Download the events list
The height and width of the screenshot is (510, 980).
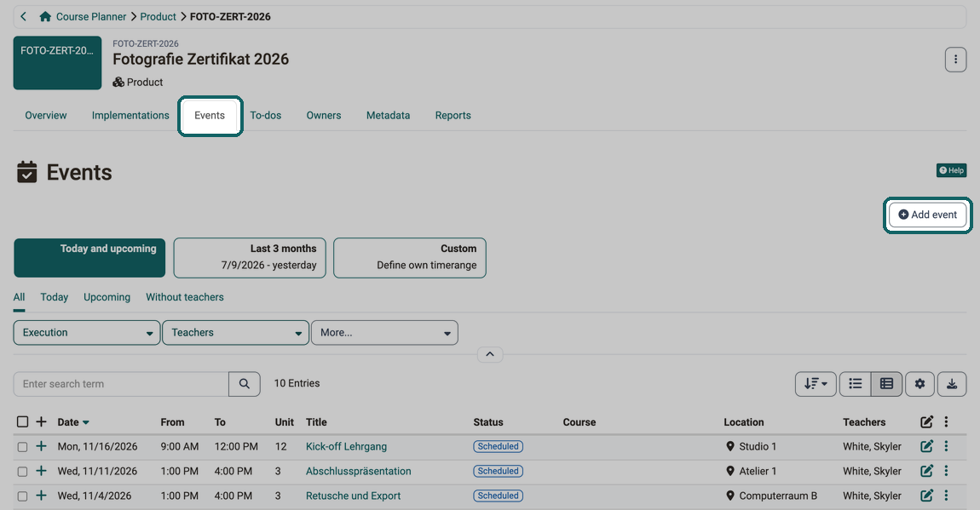952,384
